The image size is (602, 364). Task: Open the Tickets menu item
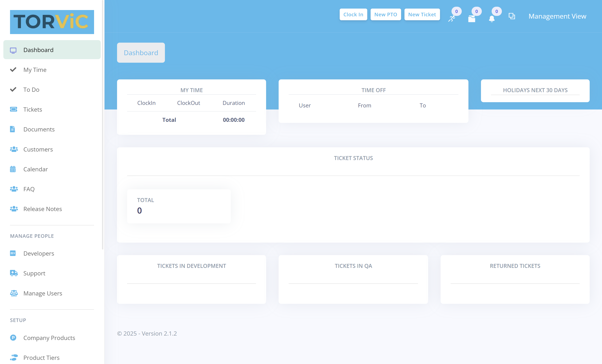[x=52, y=109]
